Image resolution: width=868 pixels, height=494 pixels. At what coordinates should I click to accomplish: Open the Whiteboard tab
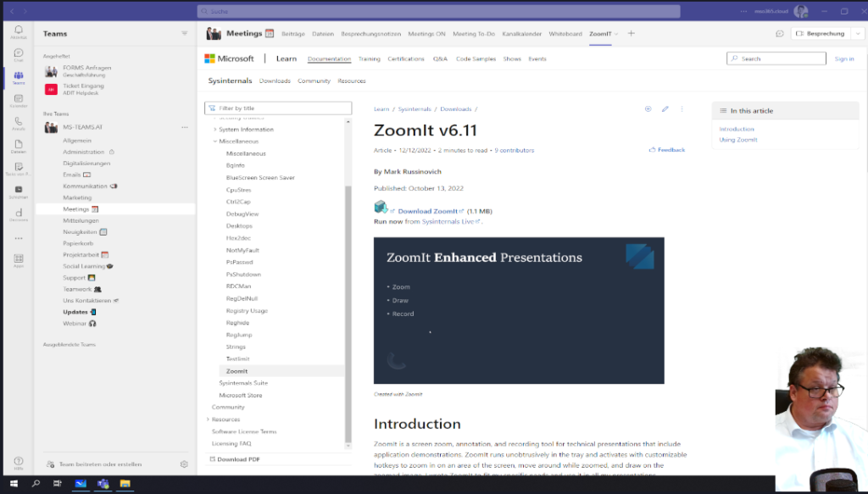click(x=565, y=34)
